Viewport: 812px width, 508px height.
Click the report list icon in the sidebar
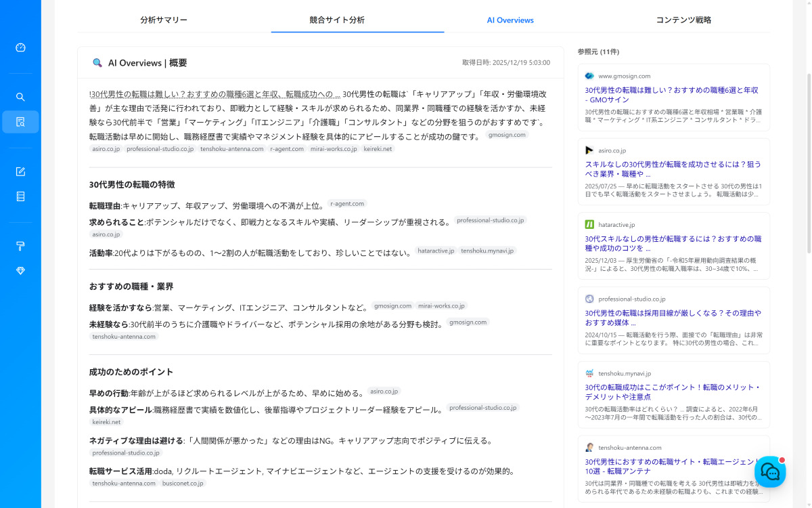(x=20, y=196)
